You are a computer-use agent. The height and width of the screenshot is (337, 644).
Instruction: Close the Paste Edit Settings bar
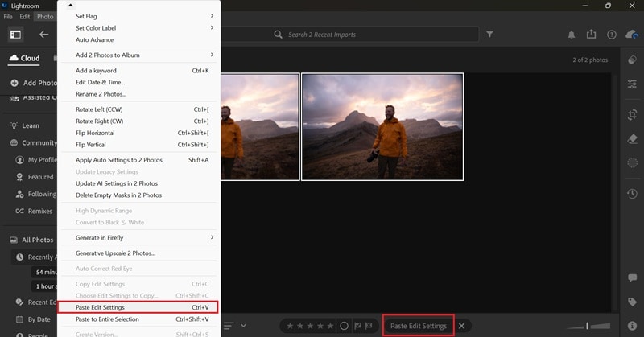[461, 326]
